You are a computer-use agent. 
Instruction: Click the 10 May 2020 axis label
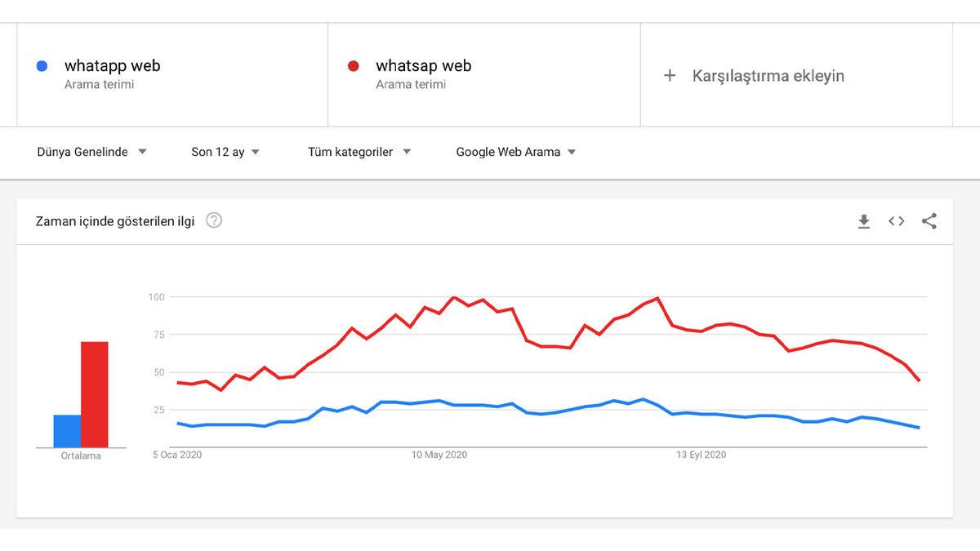click(442, 455)
